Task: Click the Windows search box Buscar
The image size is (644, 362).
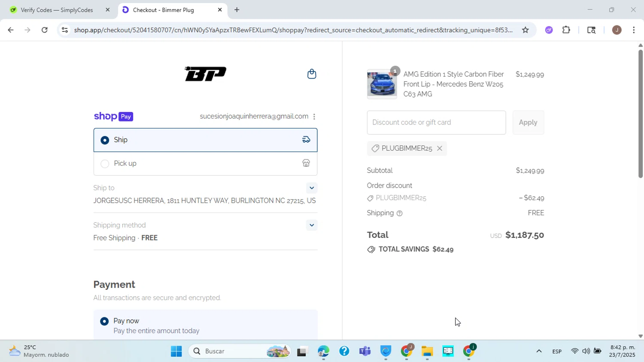Action: point(239,351)
